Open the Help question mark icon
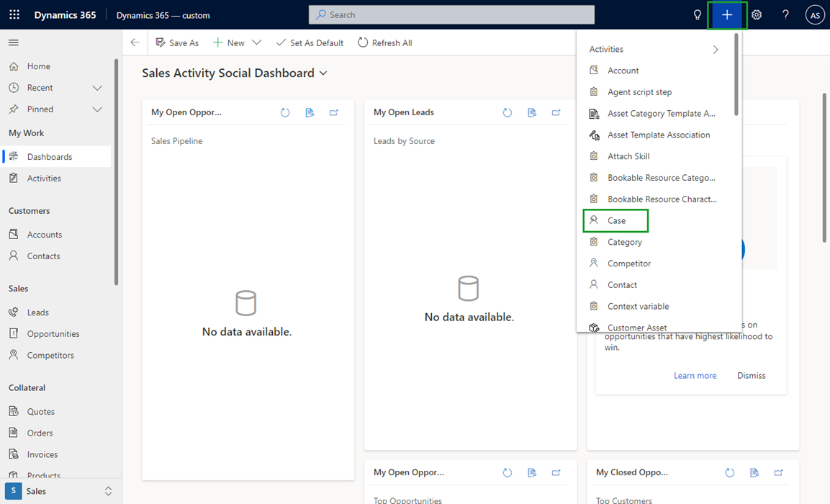Image resolution: width=830 pixels, height=504 pixels. click(x=785, y=14)
